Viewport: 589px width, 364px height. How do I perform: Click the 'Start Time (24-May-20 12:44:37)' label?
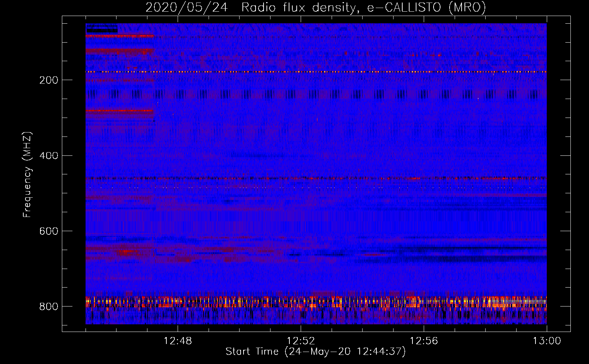(x=316, y=352)
